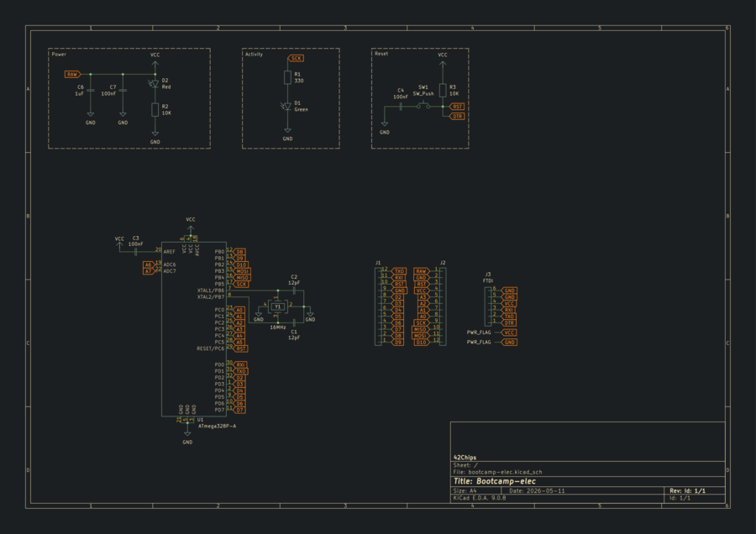756x534 pixels.
Task: Select capacitor C7 in the Power block
Action: point(123,91)
